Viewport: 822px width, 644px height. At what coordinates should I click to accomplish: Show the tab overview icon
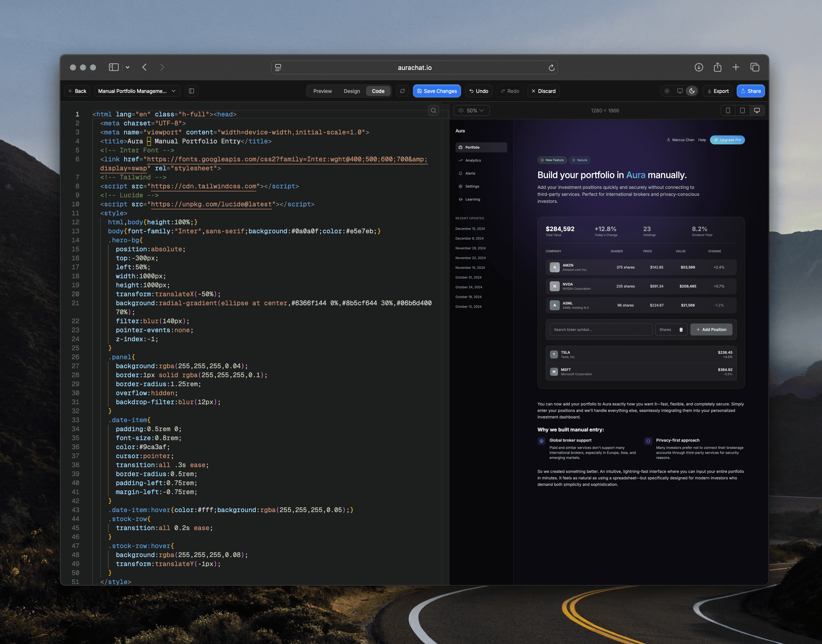(755, 67)
